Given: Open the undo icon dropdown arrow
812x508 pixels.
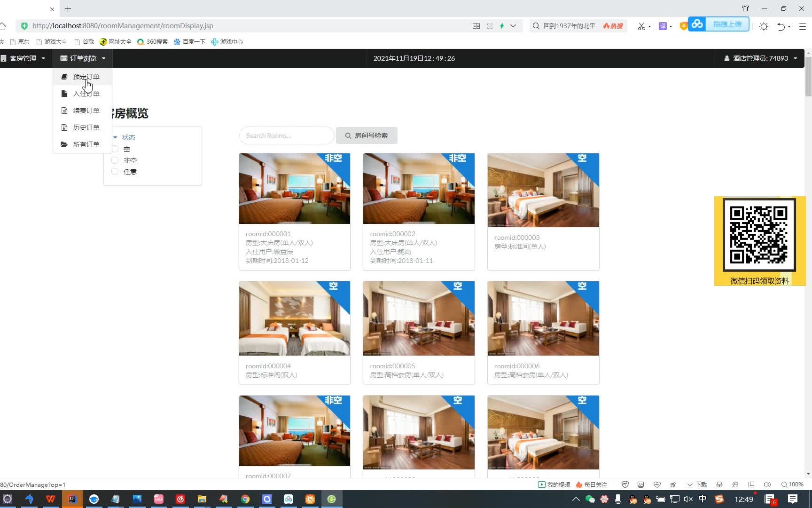Looking at the screenshot, I should (x=789, y=26).
